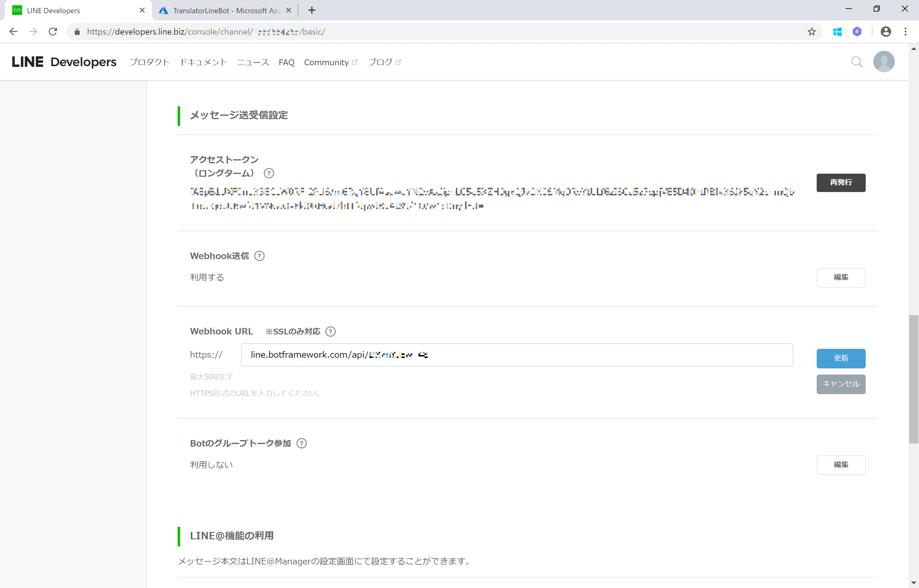This screenshot has width=919, height=588.
Task: View site info via the lock icon
Action: (x=77, y=32)
